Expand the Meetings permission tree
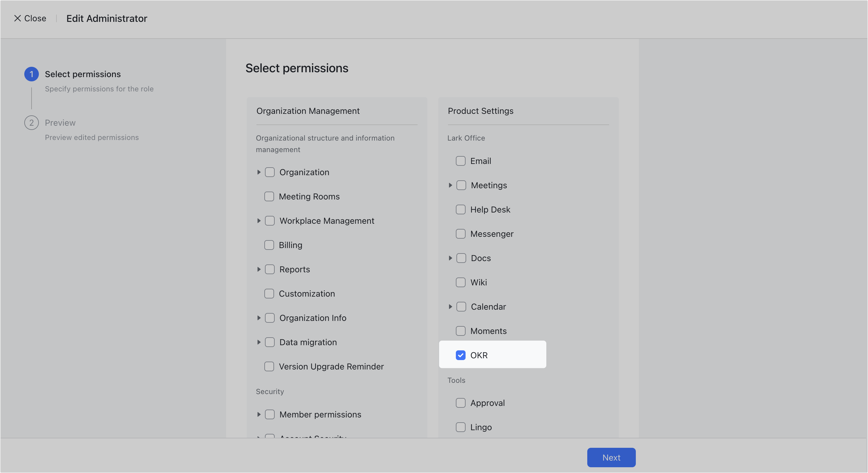This screenshot has width=868, height=473. [x=450, y=185]
